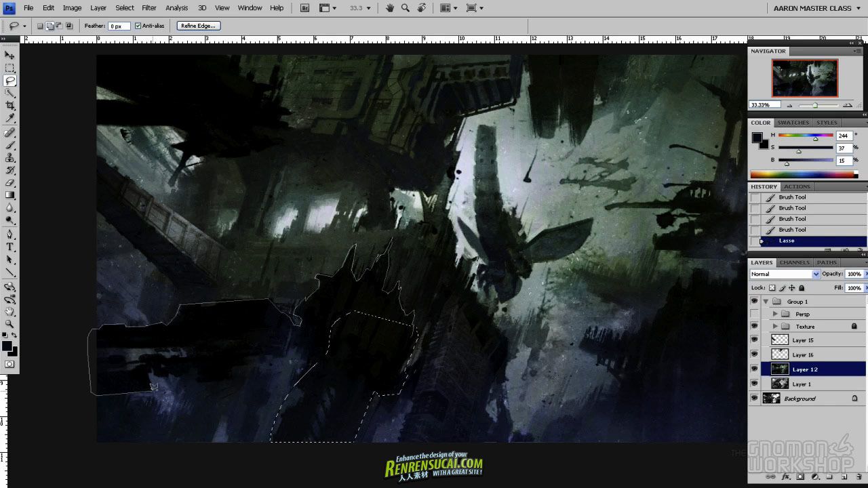Select the Healing Brush tool

9,133
